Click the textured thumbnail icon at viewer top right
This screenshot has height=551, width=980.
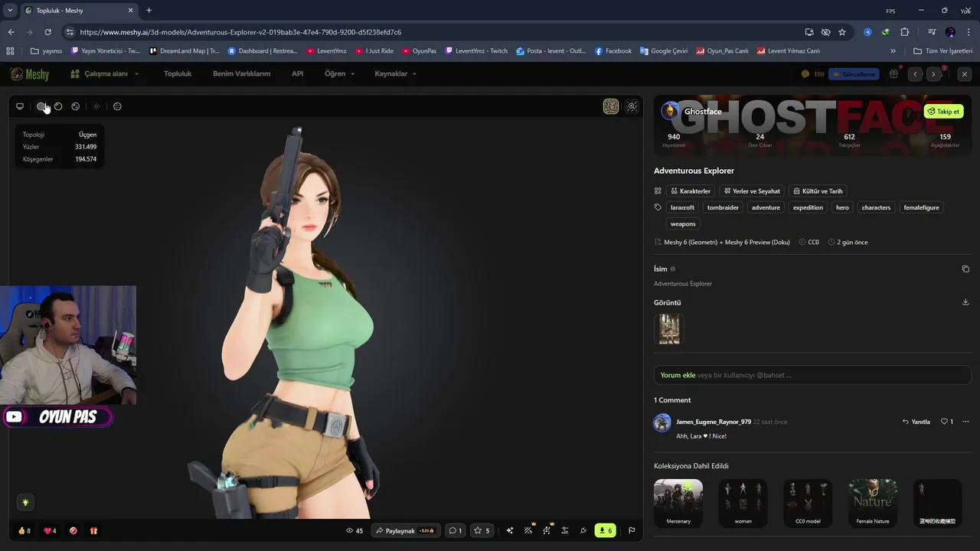point(611,106)
